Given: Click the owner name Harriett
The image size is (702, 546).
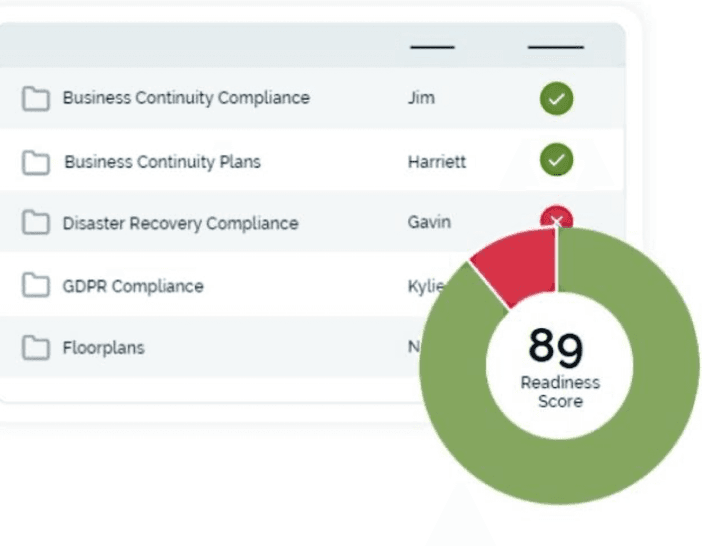Looking at the screenshot, I should [x=437, y=162].
